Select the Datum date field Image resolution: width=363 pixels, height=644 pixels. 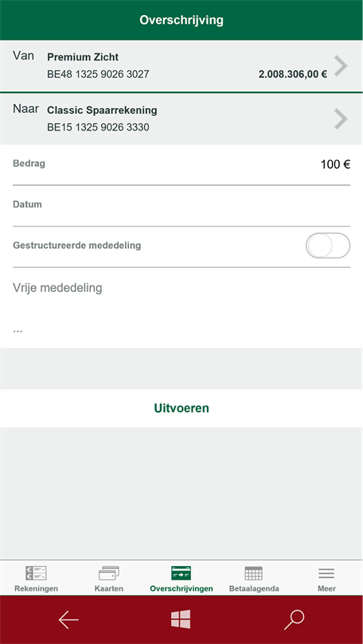[x=181, y=206]
